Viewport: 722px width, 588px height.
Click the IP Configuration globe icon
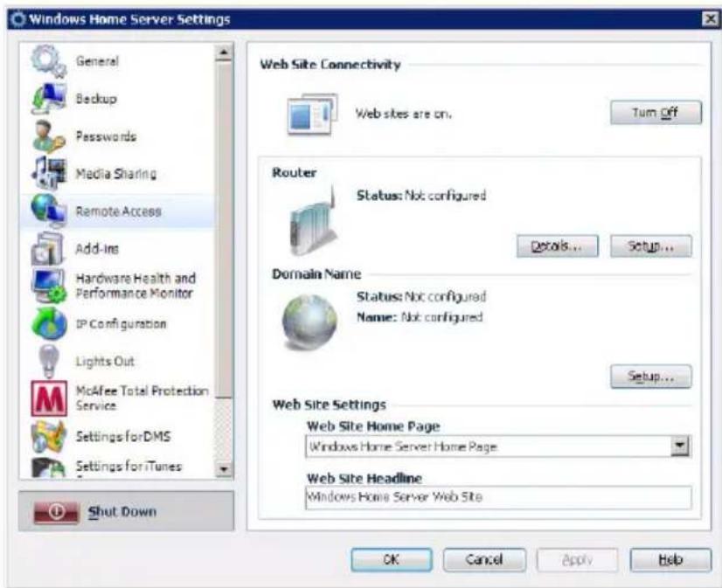[49, 323]
